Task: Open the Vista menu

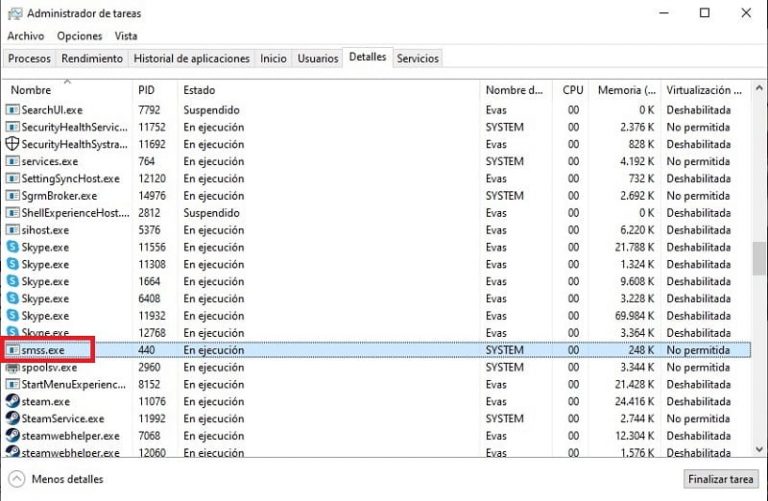Action: pos(126,36)
